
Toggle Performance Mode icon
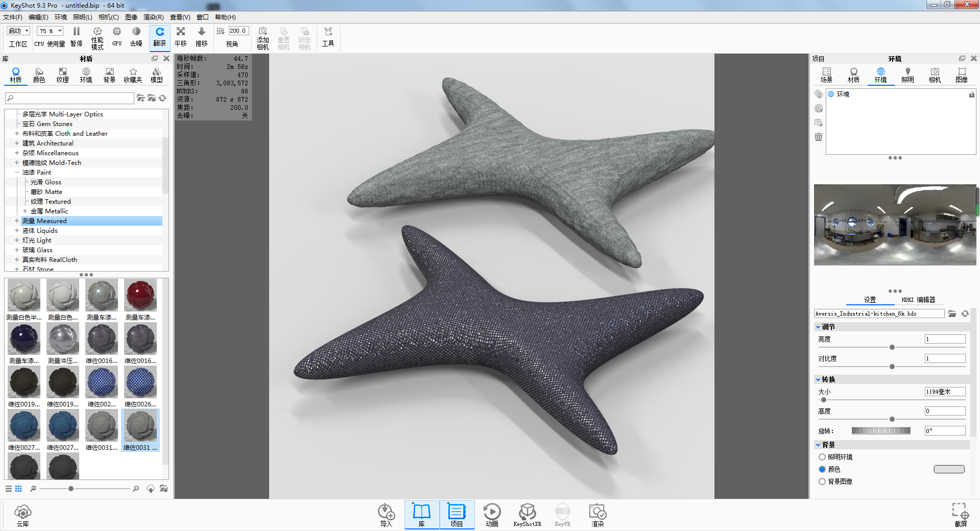click(x=98, y=37)
